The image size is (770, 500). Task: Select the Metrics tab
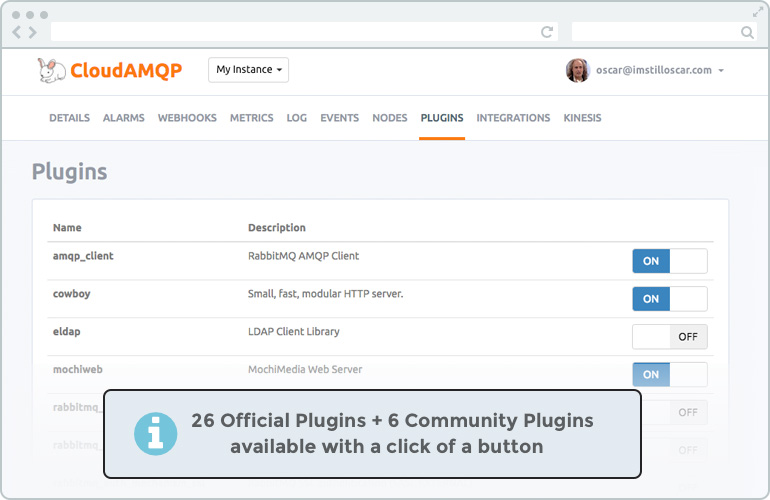(251, 118)
